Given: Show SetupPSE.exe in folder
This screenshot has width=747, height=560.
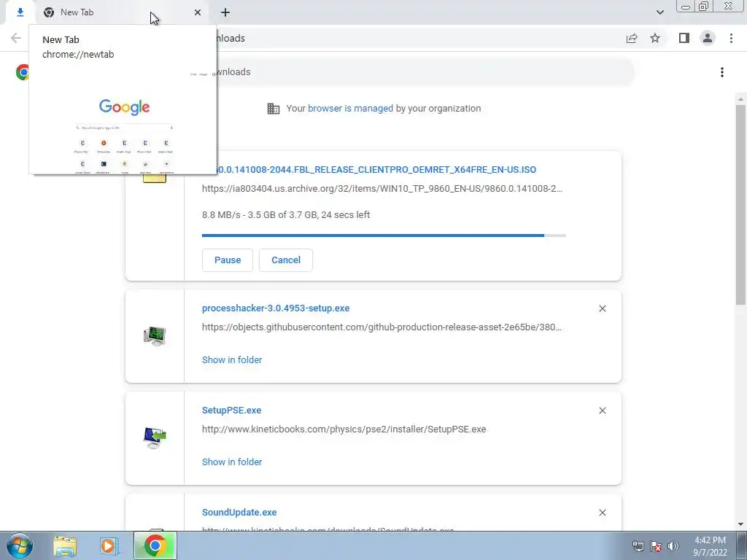Looking at the screenshot, I should pos(232,462).
